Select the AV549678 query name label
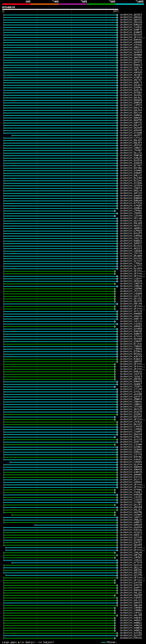The width and height of the screenshot is (146, 644). point(8,8)
